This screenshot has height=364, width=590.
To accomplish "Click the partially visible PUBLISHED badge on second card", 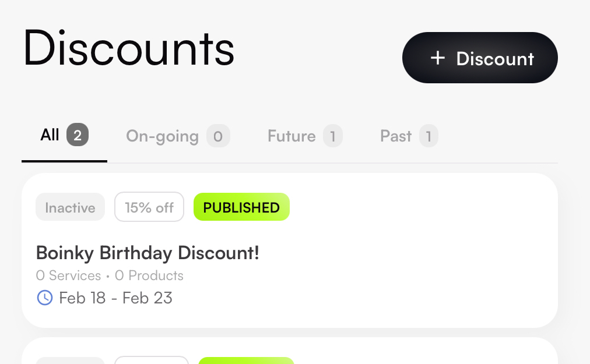I will click(246, 361).
